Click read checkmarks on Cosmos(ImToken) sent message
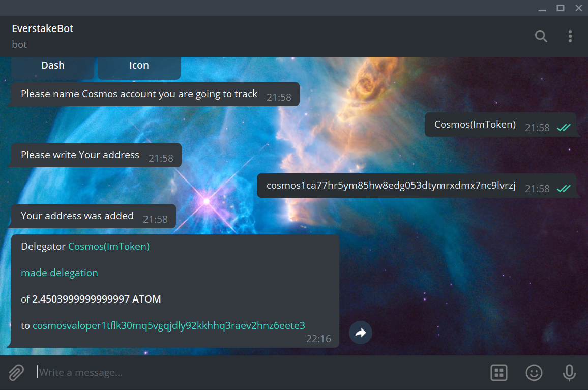This screenshot has height=390, width=588. [x=564, y=128]
